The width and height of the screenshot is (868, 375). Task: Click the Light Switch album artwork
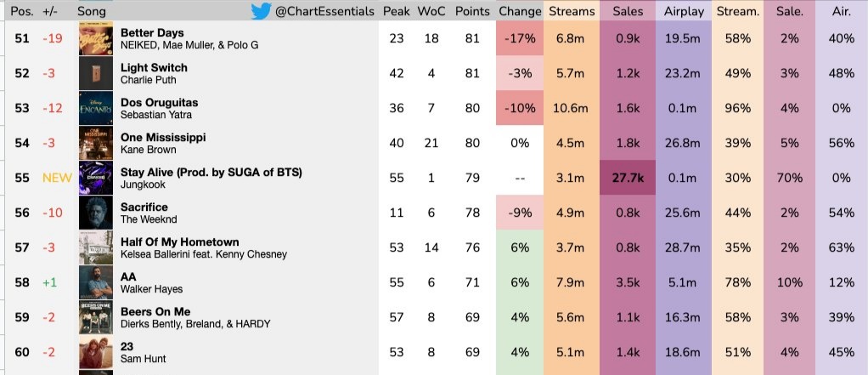tap(95, 74)
